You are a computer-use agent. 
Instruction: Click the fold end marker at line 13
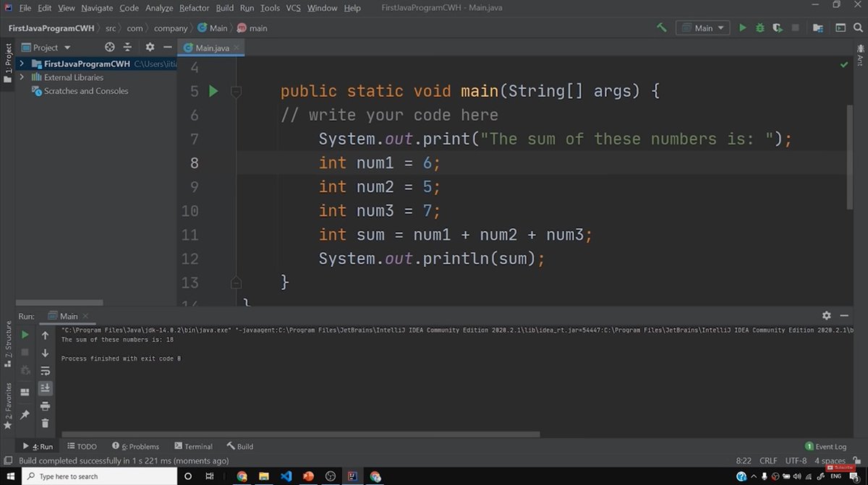coord(236,281)
